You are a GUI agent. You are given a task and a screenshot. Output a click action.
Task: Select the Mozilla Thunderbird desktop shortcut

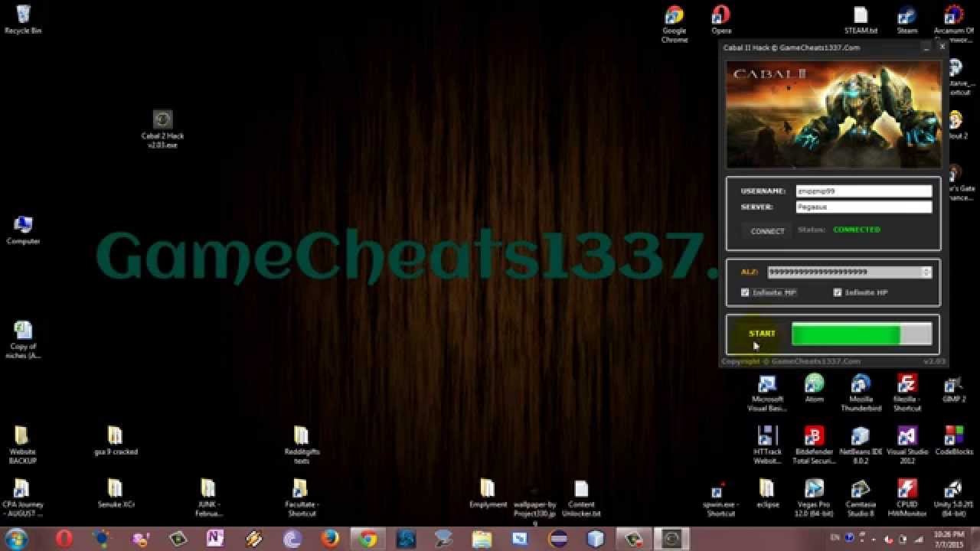(x=861, y=393)
